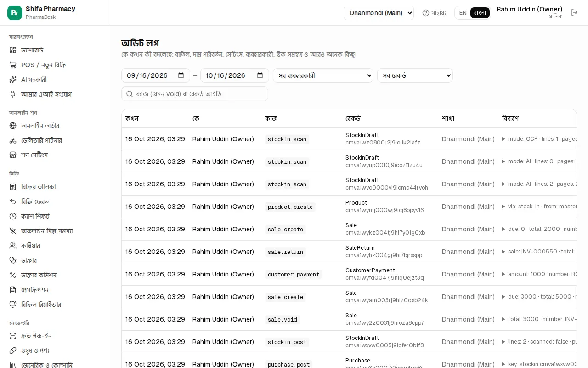This screenshot has width=588, height=368.
Task: Open the end date 10/16/2026 calendar picker
Action: pyautogui.click(x=260, y=75)
